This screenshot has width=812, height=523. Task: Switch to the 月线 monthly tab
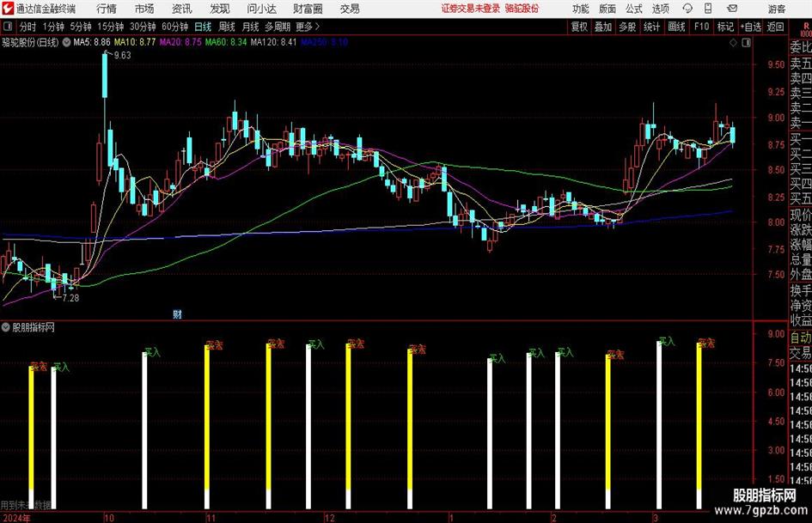coord(250,27)
